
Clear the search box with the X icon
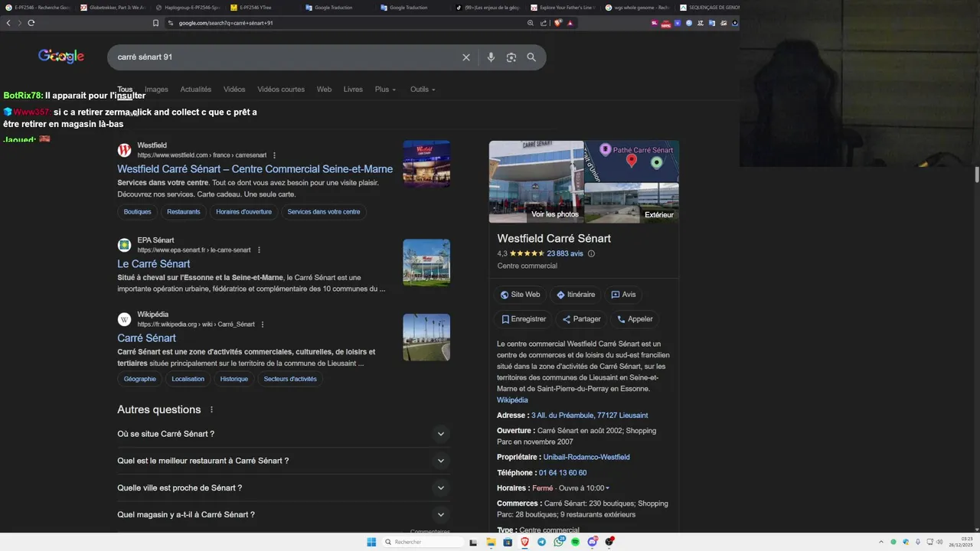tap(465, 57)
